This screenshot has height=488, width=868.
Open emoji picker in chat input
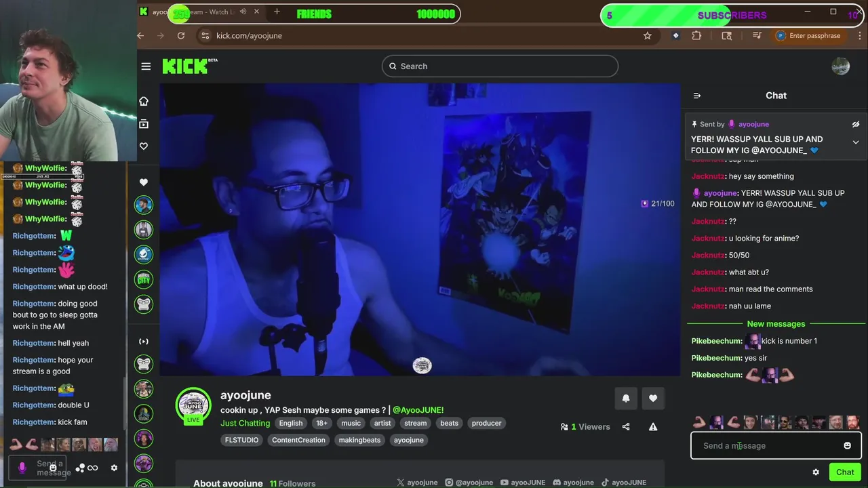tap(847, 446)
